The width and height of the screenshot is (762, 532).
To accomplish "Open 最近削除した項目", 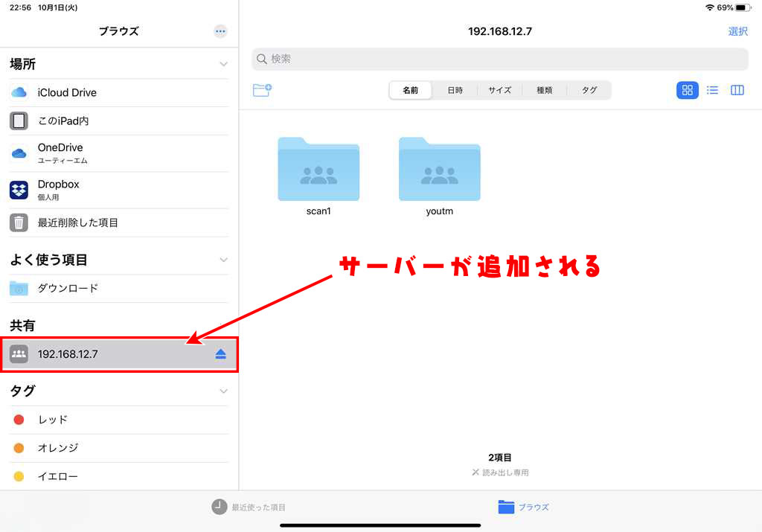I will coord(118,222).
